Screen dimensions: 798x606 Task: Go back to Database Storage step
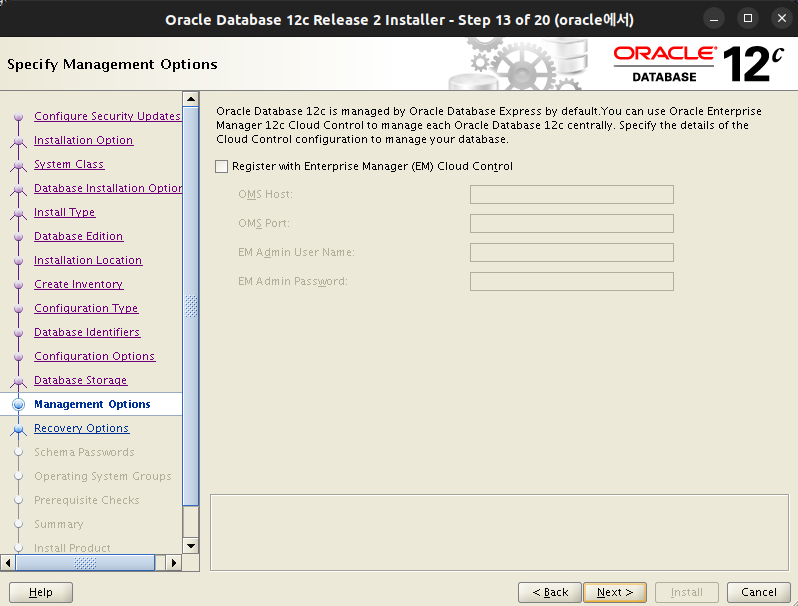pos(80,380)
